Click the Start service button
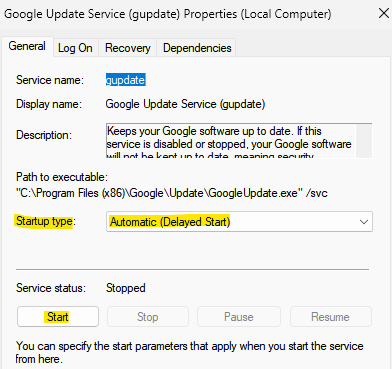Screen dimensions: 392x369 (58, 317)
